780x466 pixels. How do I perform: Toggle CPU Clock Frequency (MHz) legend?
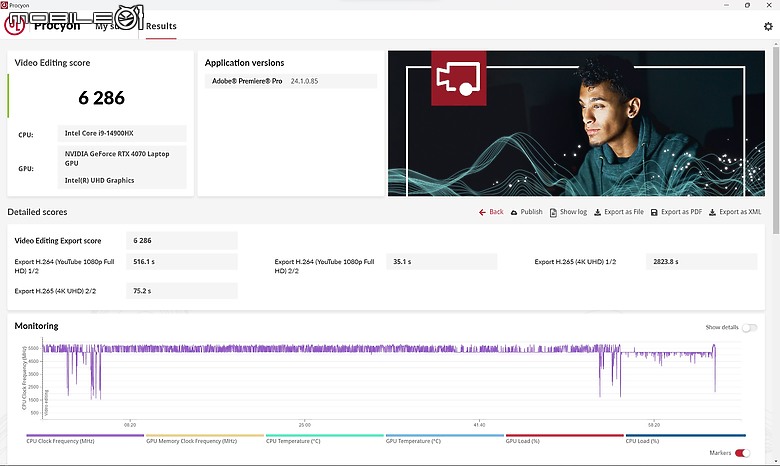tap(85, 439)
